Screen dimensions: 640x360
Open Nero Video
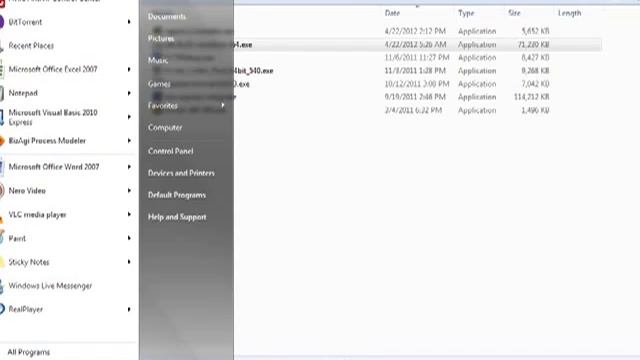click(x=27, y=191)
